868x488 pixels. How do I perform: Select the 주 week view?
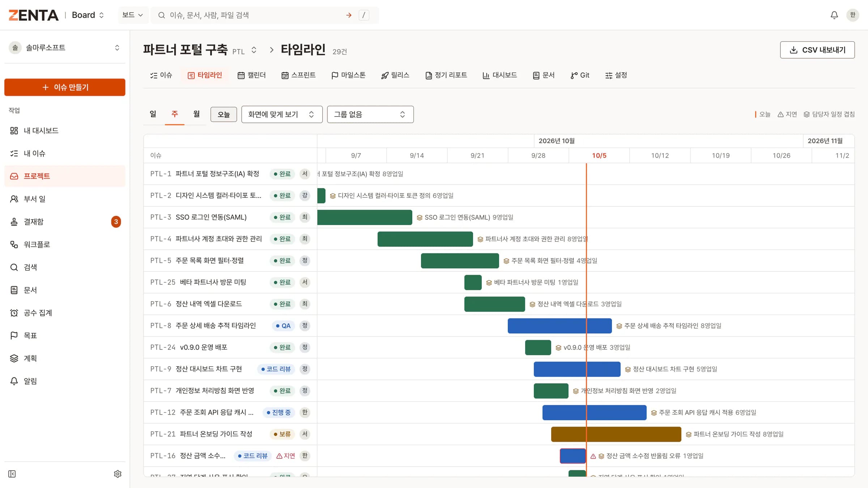coord(175,114)
